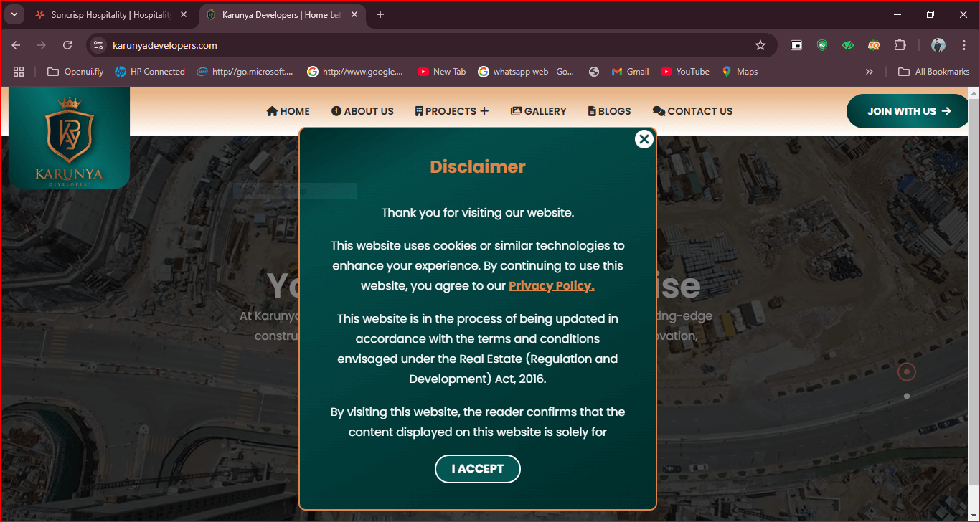Open the Privacy Policy link
This screenshot has height=522, width=980.
click(x=551, y=286)
